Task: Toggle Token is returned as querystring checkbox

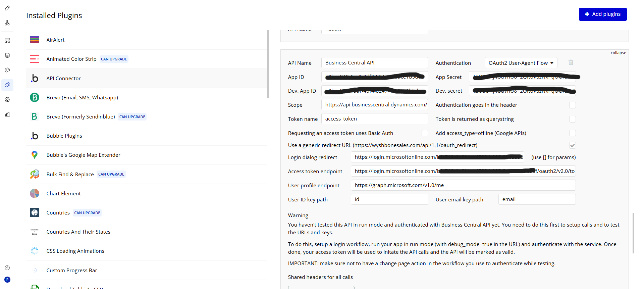Action: click(573, 119)
